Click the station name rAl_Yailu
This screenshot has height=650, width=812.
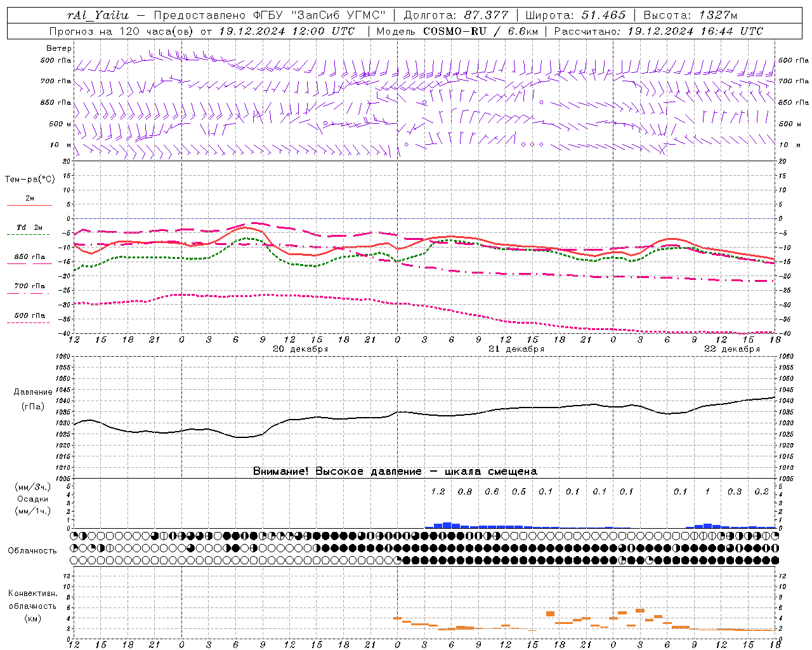(98, 15)
